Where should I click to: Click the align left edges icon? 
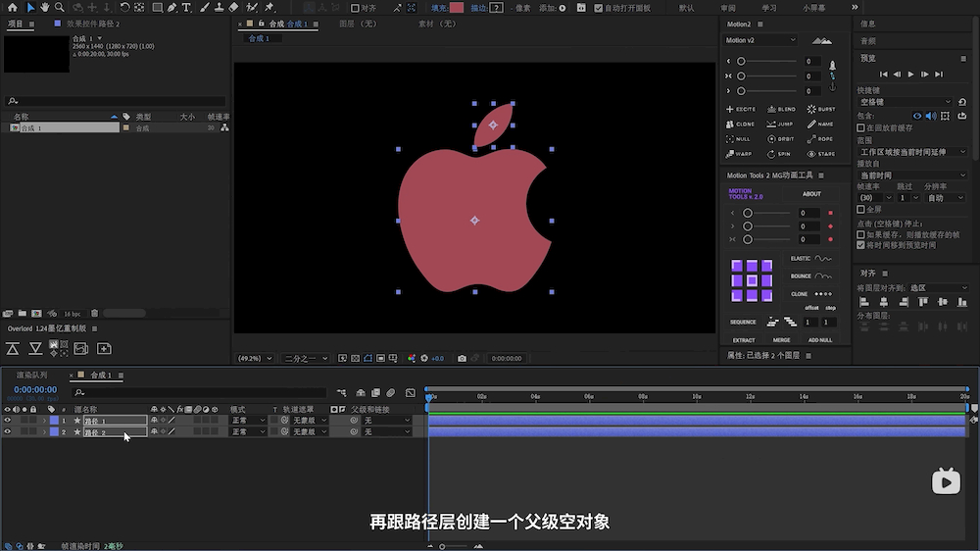click(x=864, y=302)
